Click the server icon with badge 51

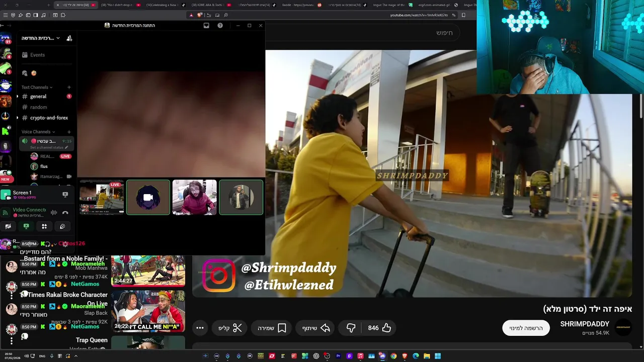coord(6,38)
